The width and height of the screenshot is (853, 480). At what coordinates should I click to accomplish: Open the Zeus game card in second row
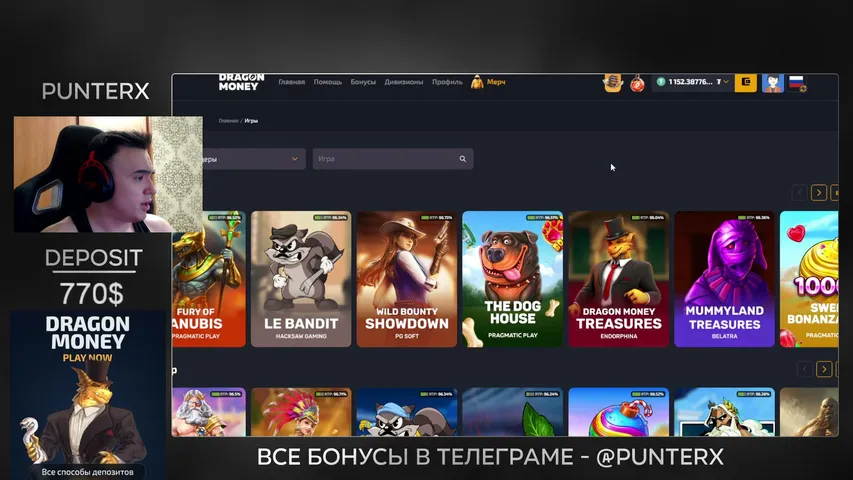tap(209, 412)
